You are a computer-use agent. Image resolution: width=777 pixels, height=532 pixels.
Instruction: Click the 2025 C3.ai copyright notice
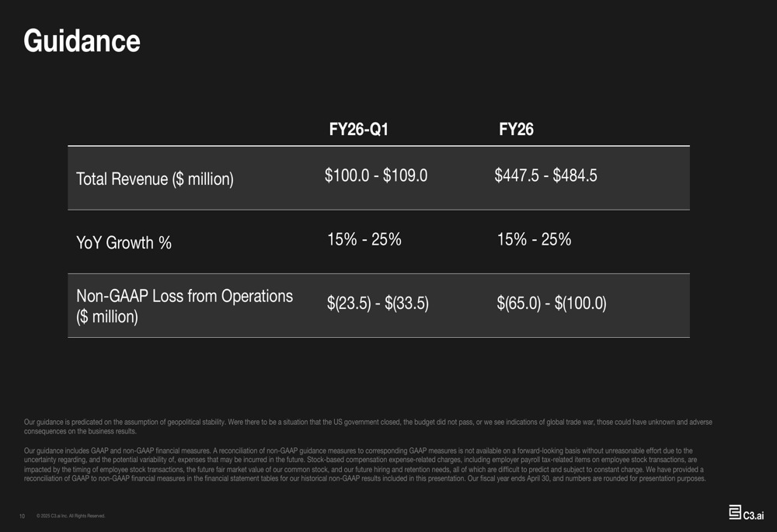[x=71, y=516]
